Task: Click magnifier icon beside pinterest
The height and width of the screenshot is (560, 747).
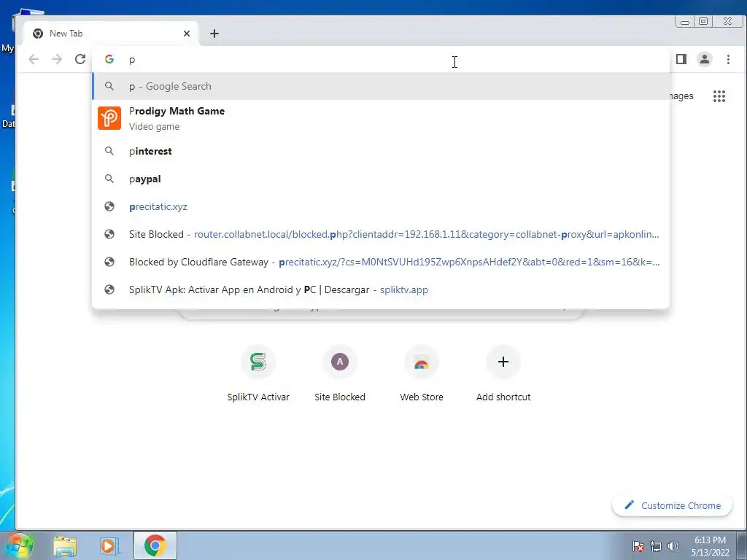Action: (109, 151)
